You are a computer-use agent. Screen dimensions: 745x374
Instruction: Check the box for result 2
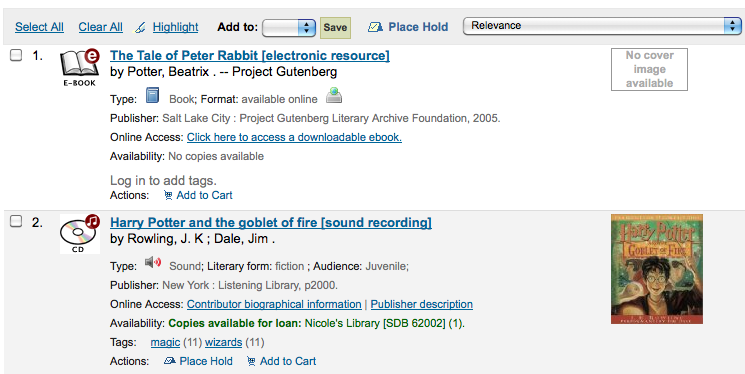coord(16,221)
